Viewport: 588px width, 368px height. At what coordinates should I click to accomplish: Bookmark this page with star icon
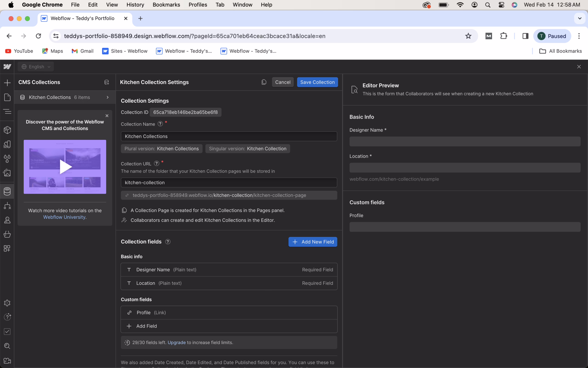[x=468, y=36]
